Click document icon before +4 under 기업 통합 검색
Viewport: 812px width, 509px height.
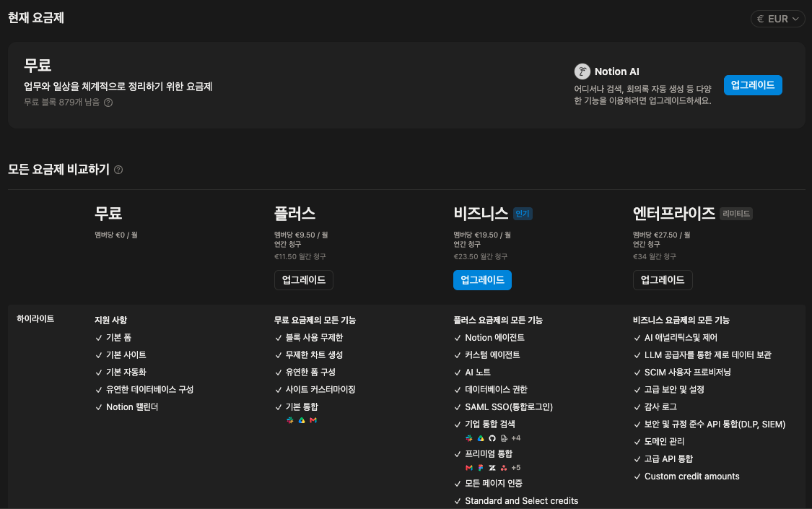tap(504, 438)
